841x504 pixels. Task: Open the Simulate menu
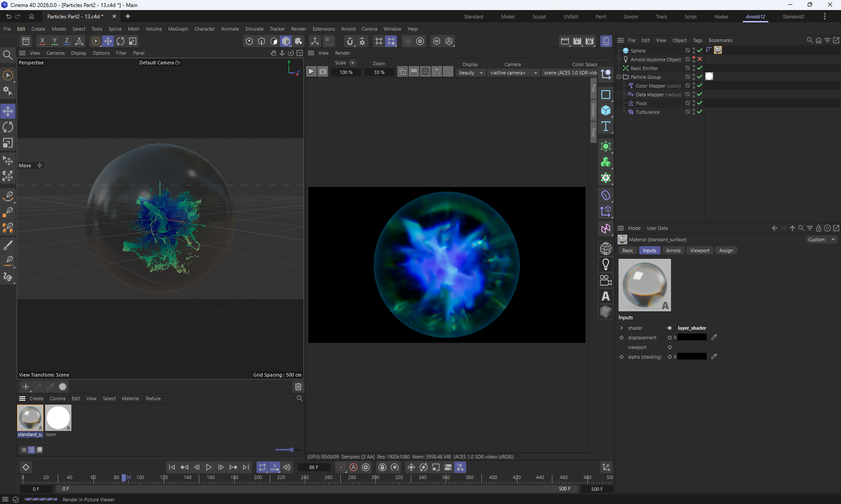(x=254, y=29)
